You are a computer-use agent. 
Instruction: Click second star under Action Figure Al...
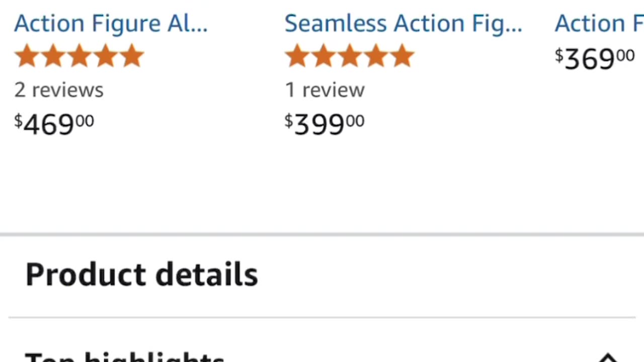coord(53,56)
